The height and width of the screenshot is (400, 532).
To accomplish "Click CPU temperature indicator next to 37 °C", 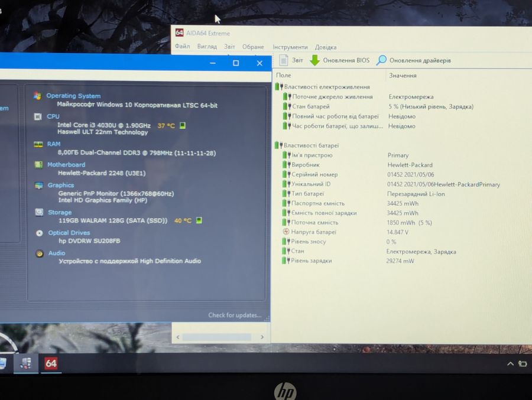I will (x=183, y=125).
